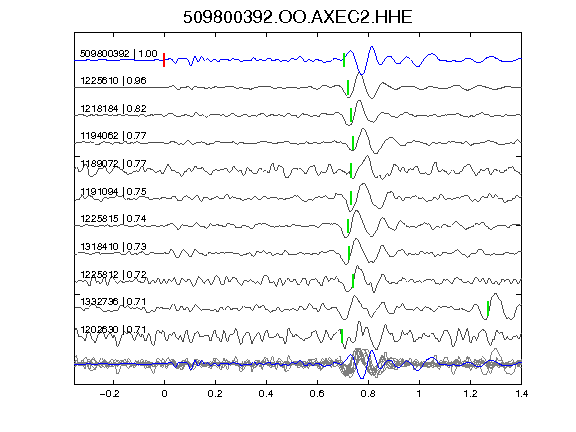Click the 0.8 x-axis tick label
The width and height of the screenshot is (576, 432).
(368, 394)
